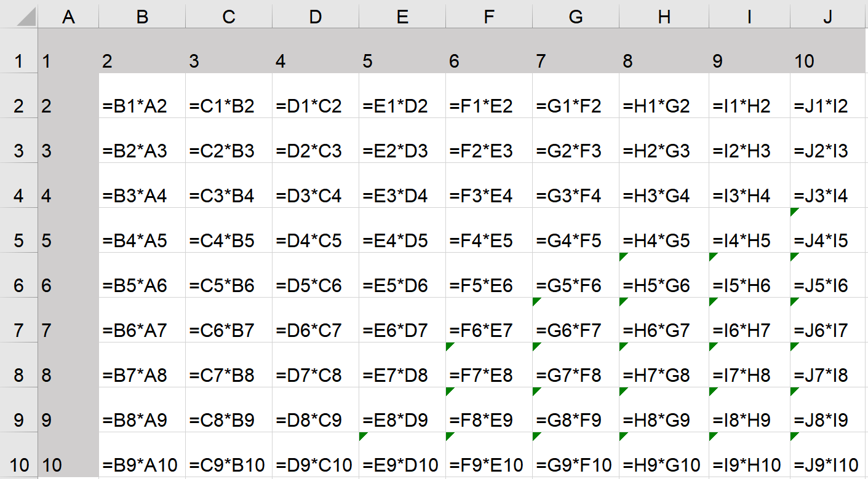
Task: Click cell with formula =D1*C2
Action: [316, 95]
